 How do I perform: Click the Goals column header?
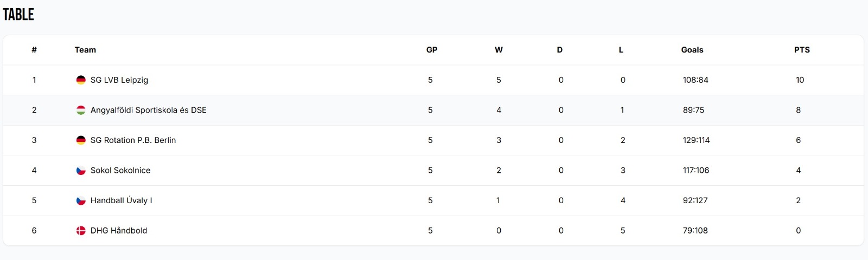coord(692,50)
